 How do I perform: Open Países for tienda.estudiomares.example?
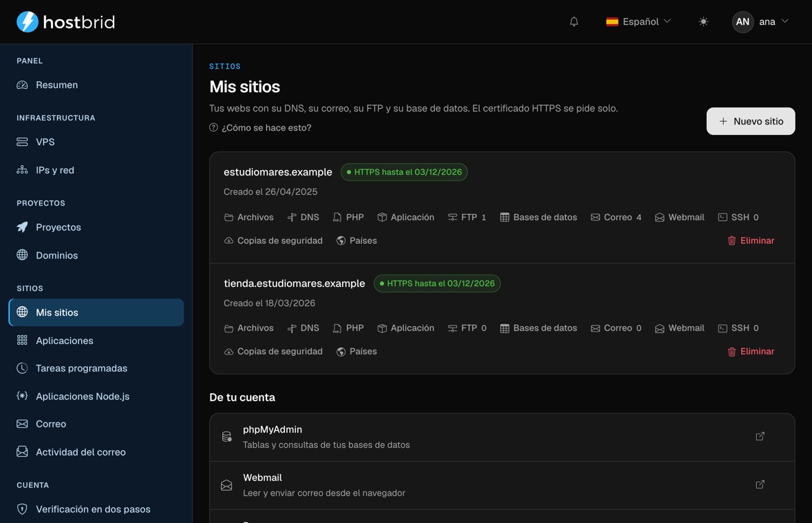click(x=356, y=351)
